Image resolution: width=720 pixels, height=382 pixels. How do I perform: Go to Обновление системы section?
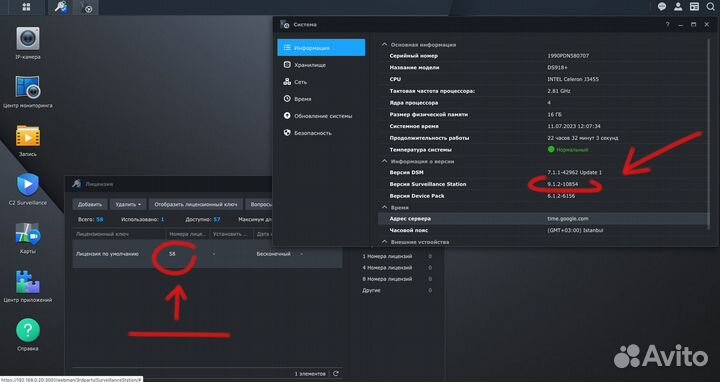click(321, 116)
